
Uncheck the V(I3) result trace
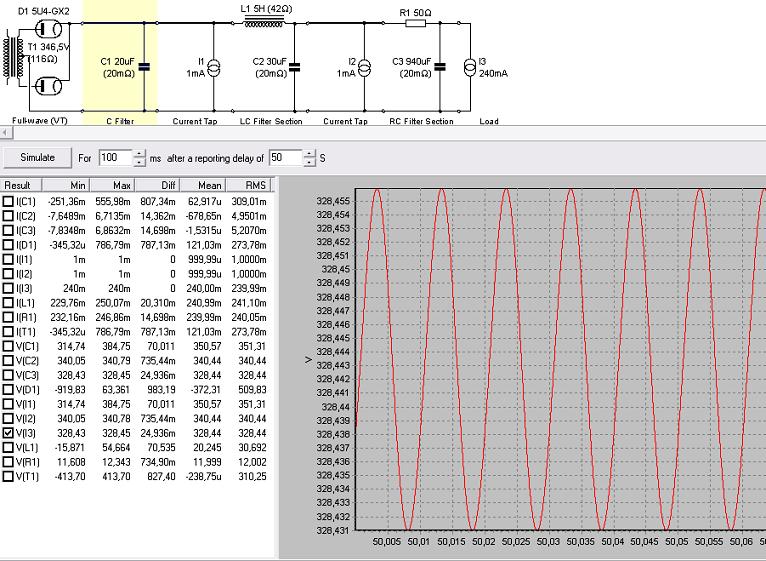[x=9, y=433]
